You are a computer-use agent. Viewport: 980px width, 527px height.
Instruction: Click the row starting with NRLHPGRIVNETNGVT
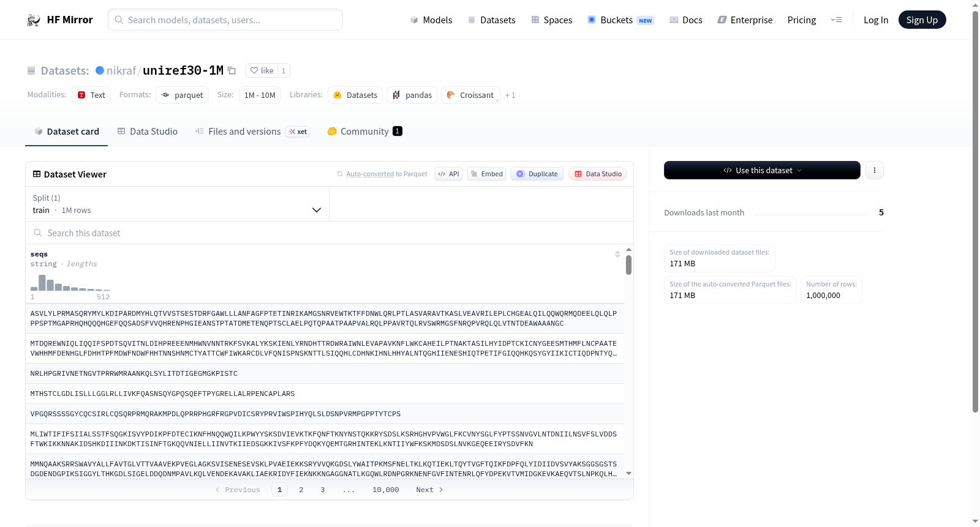click(325, 373)
